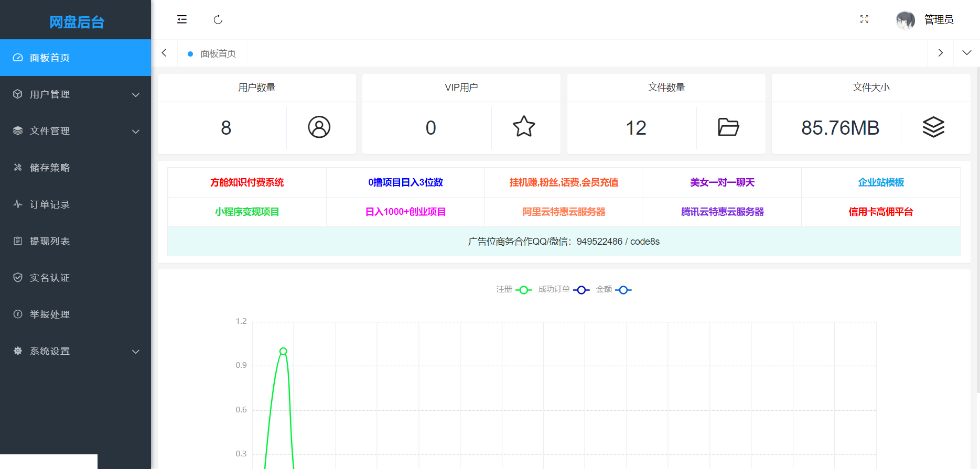
Task: Toggle the 注册 series in chart legend
Action: click(514, 289)
